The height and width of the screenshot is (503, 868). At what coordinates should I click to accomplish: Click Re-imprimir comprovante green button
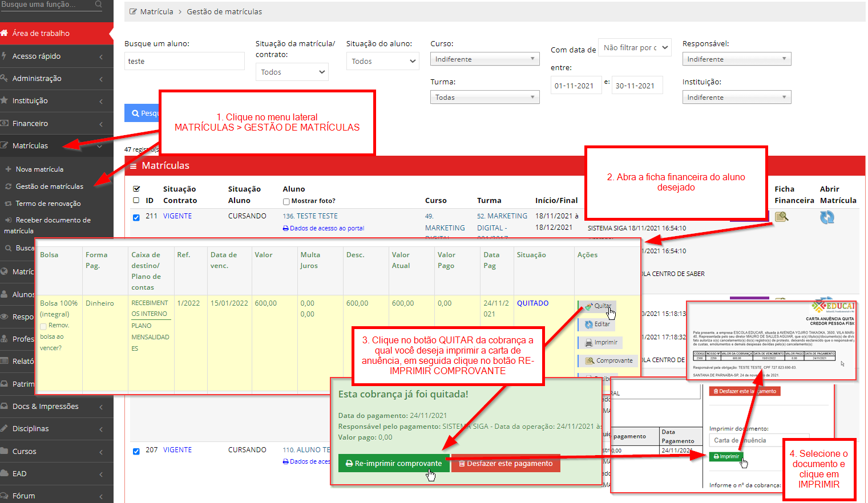[x=393, y=464]
